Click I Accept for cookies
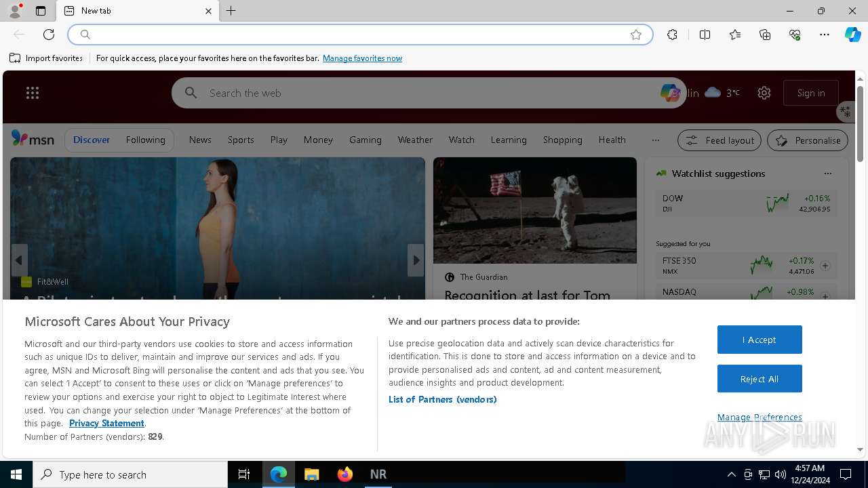Viewport: 868px width, 488px height. tap(759, 340)
